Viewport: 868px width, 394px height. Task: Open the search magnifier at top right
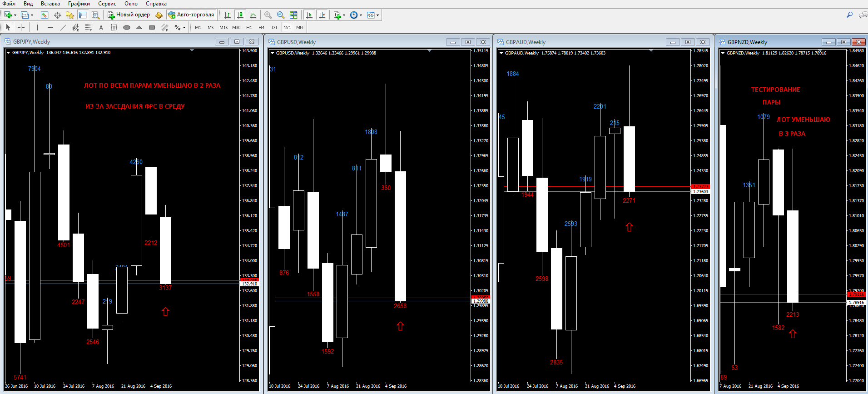(849, 15)
